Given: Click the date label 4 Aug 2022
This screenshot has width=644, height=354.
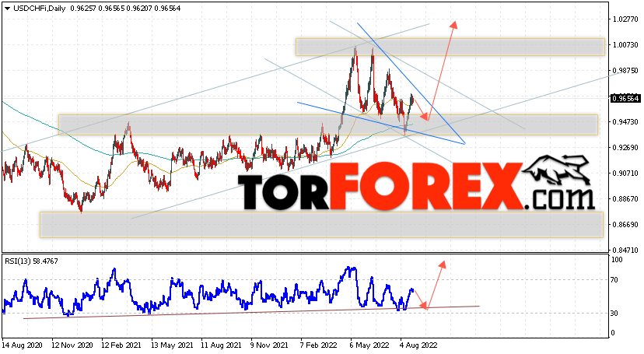Looking at the screenshot, I should click(419, 345).
